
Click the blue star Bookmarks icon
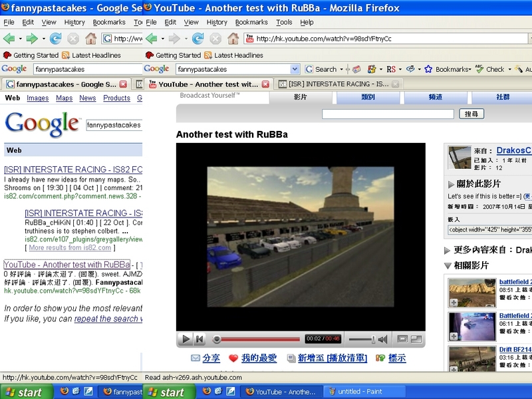(428, 69)
